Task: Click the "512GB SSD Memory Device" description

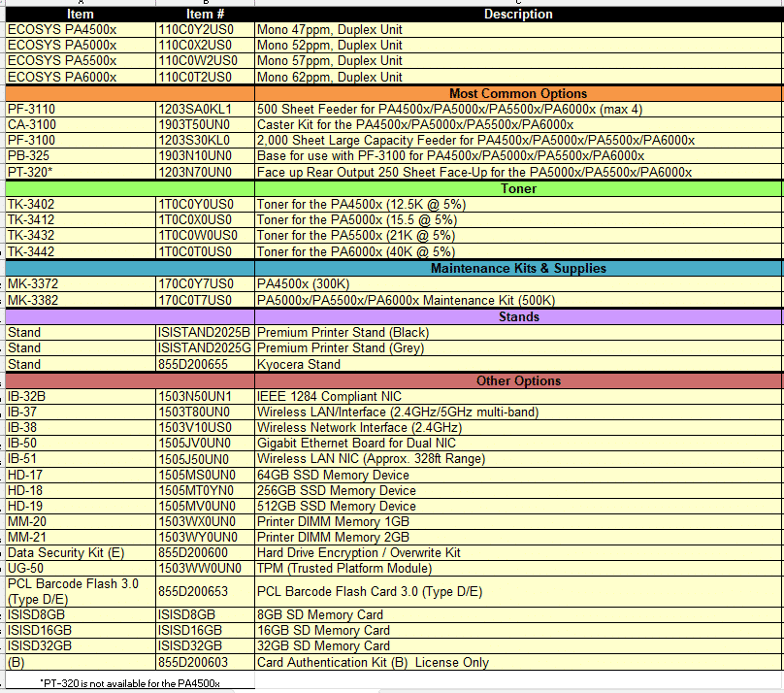Action: (x=336, y=506)
